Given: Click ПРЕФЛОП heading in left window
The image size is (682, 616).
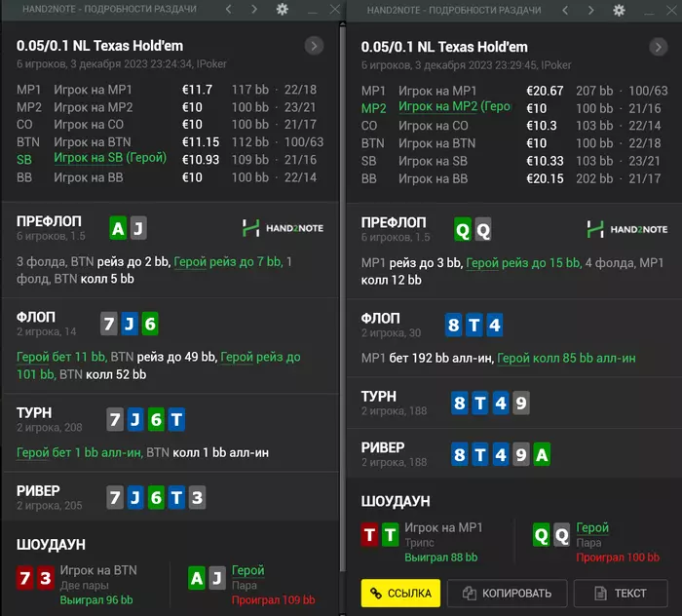Looking at the screenshot, I should 49,221.
